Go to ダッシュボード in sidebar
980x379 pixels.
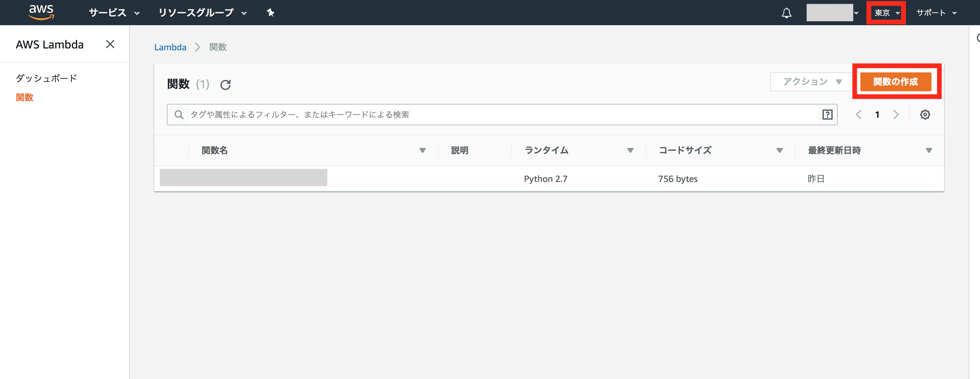tap(46, 78)
